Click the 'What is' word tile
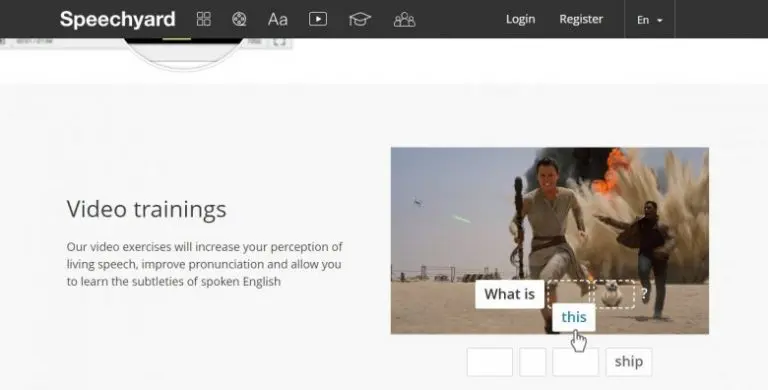768x390 pixels. pos(509,294)
